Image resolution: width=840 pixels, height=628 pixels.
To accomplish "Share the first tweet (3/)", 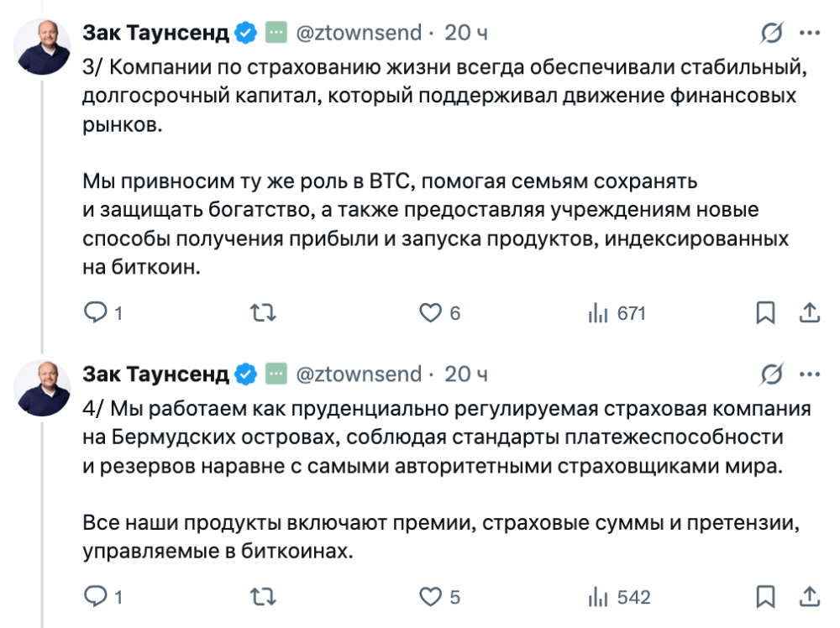I will tap(808, 313).
